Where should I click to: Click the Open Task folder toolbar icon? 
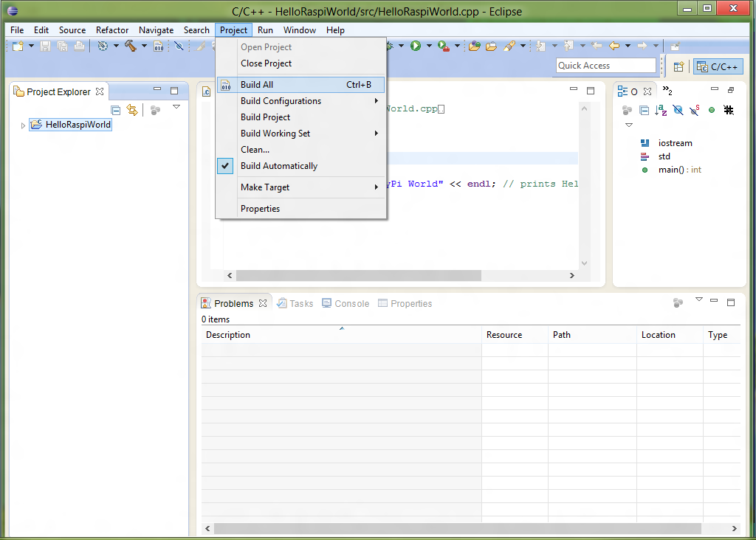pyautogui.click(x=491, y=46)
